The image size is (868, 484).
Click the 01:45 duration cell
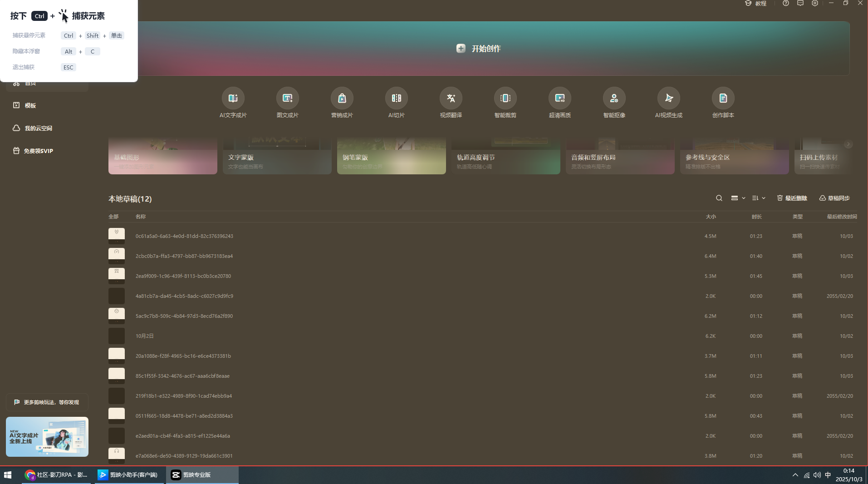click(756, 276)
